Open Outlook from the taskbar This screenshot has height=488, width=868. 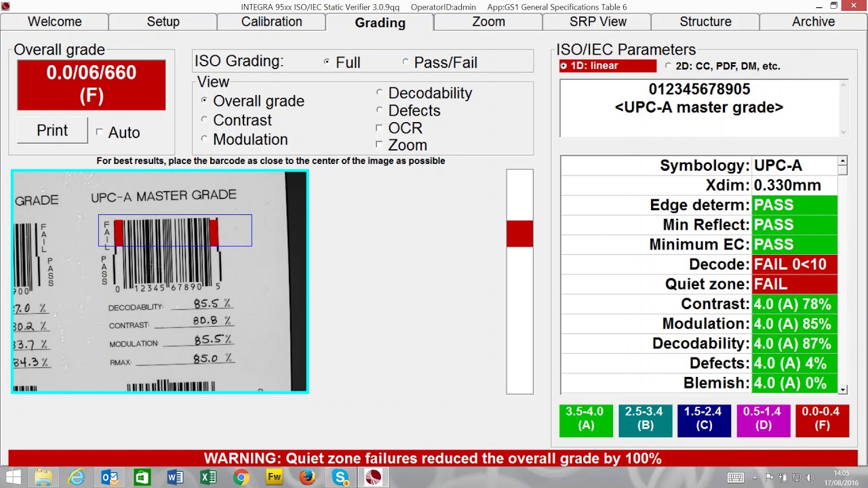(x=109, y=477)
